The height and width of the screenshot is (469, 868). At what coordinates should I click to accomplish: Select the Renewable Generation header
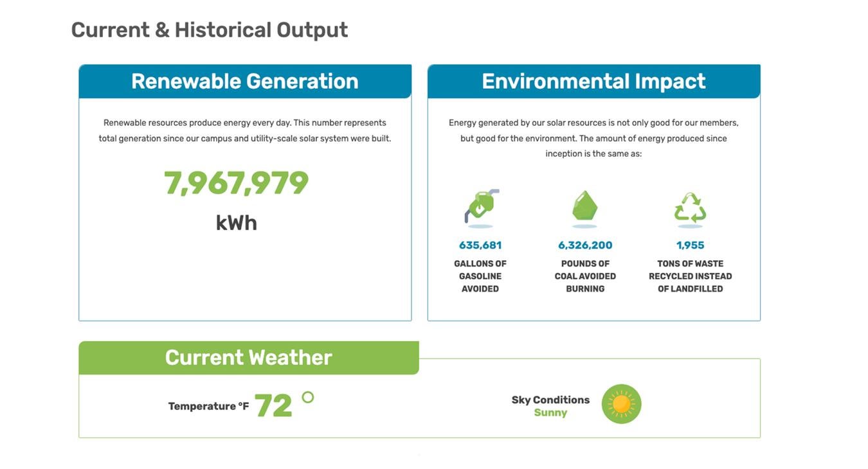point(245,81)
